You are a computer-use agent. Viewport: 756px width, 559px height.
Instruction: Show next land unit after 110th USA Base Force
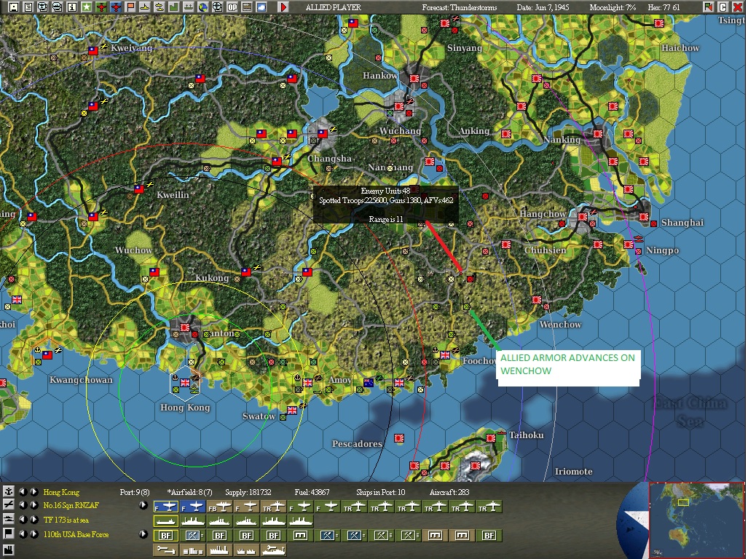(x=34, y=534)
